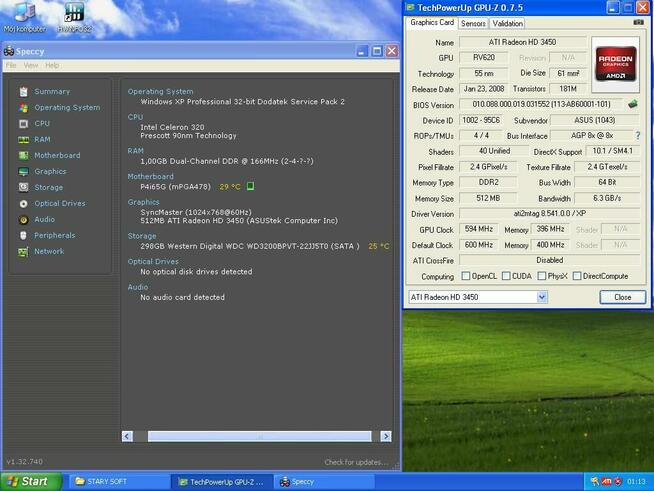The image size is (654, 491).
Task: Click the Close button in GPU-Z
Action: tap(623, 297)
